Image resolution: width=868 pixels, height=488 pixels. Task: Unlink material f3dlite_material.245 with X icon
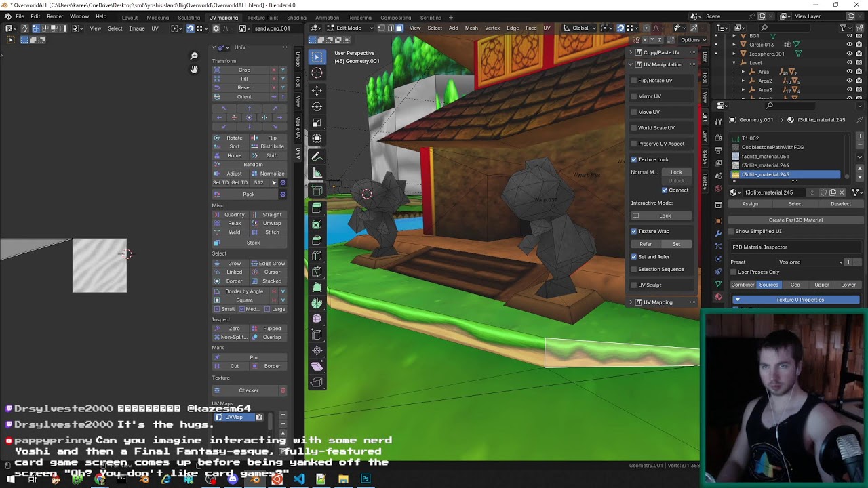[842, 192]
